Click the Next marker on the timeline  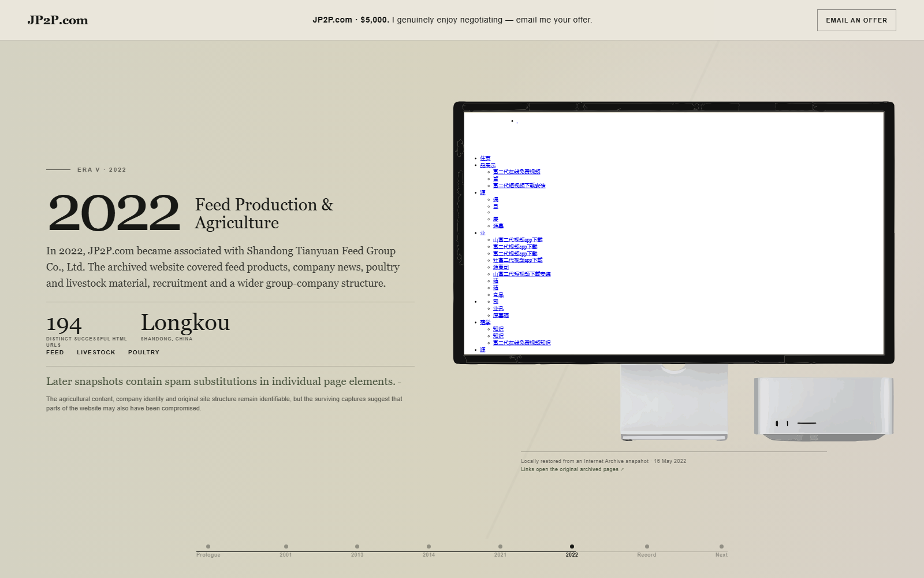[x=721, y=550]
